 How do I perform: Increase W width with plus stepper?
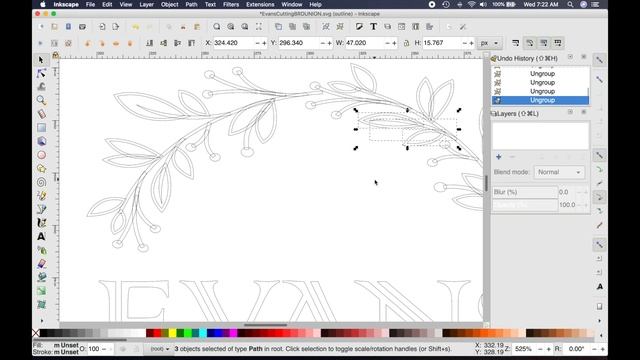[x=394, y=43]
